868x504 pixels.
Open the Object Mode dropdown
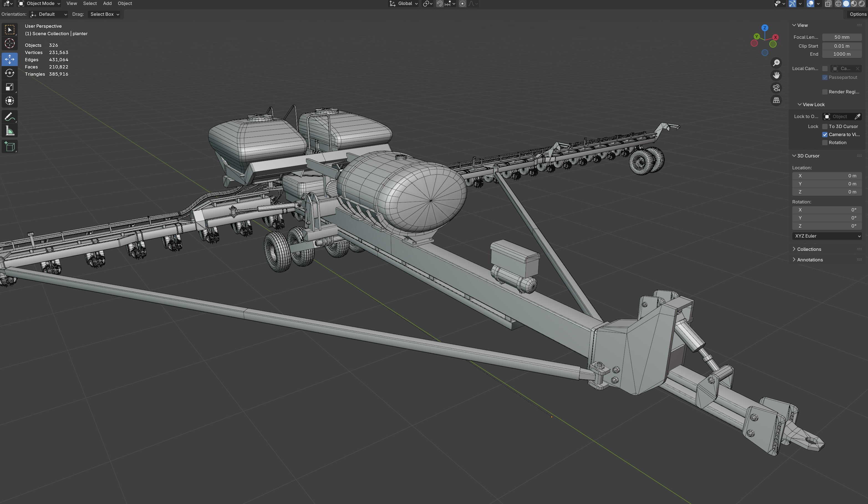pos(39,3)
